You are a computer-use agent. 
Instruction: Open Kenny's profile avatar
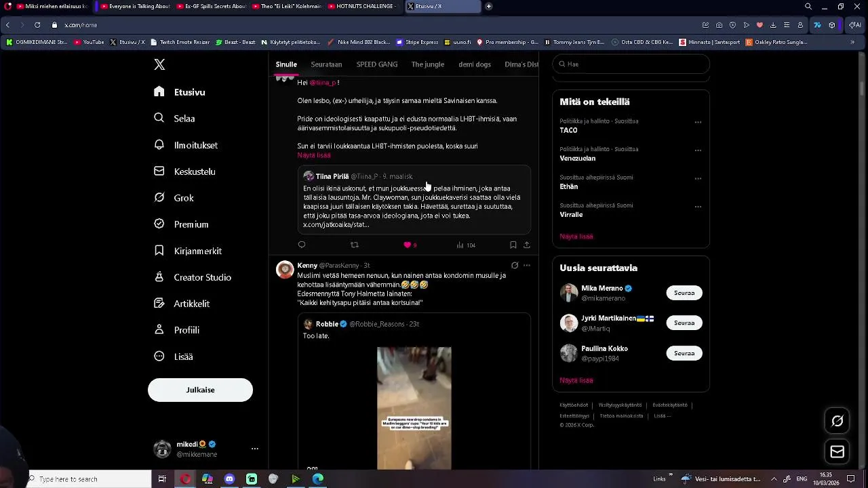point(285,269)
